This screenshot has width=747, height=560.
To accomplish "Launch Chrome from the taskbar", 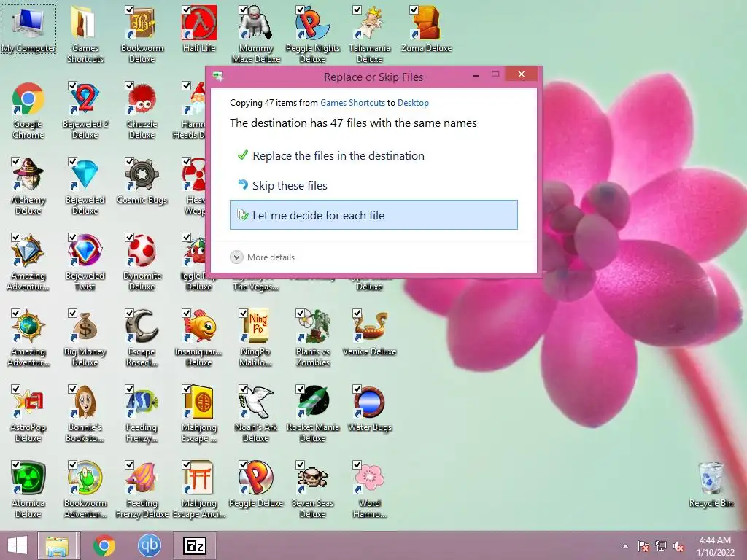I will click(x=104, y=545).
